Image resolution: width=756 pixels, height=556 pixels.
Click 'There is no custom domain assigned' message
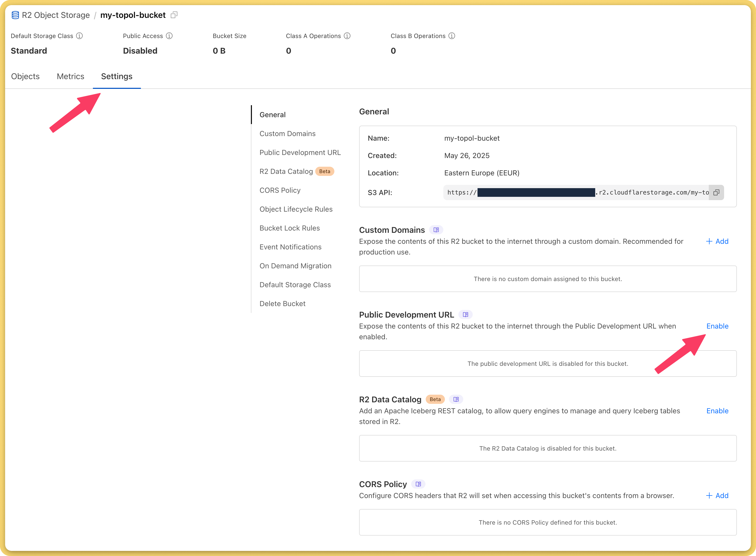pyautogui.click(x=548, y=279)
